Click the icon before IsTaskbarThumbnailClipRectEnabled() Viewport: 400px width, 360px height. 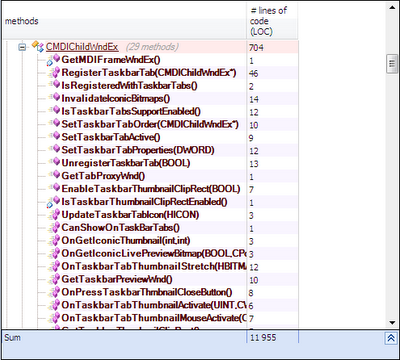(53, 202)
